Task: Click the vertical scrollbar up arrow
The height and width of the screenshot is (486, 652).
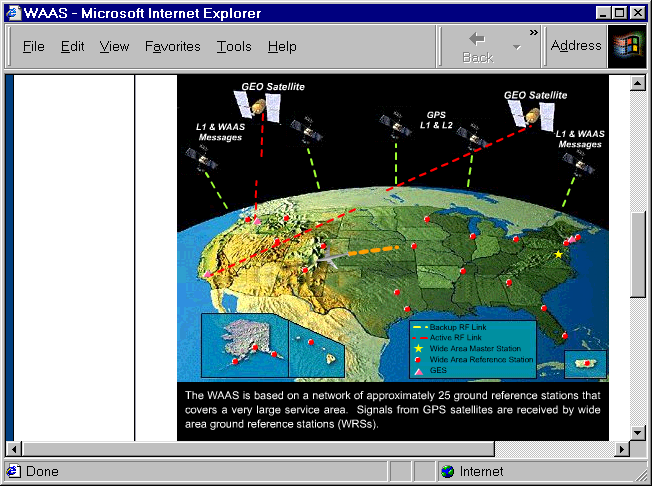Action: coord(639,84)
